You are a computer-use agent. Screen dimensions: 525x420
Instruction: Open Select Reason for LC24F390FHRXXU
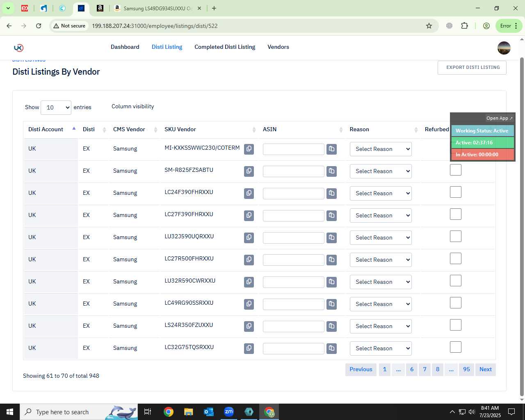pos(381,193)
